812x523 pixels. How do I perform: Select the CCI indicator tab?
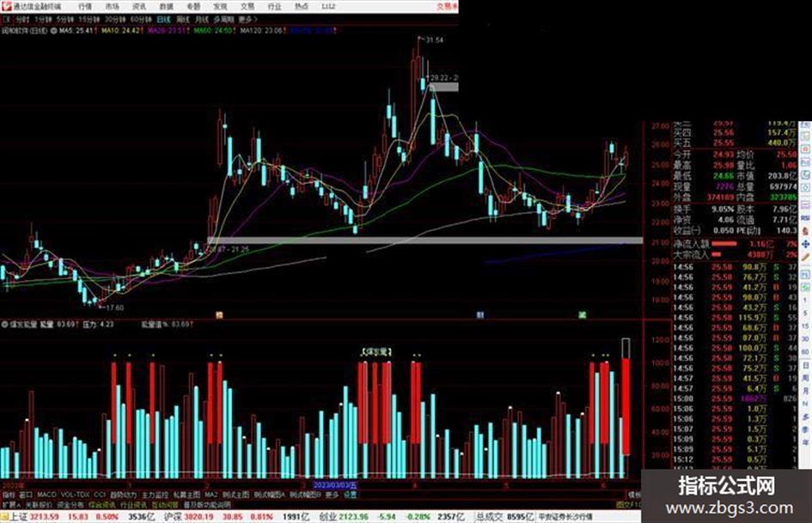pos(100,495)
